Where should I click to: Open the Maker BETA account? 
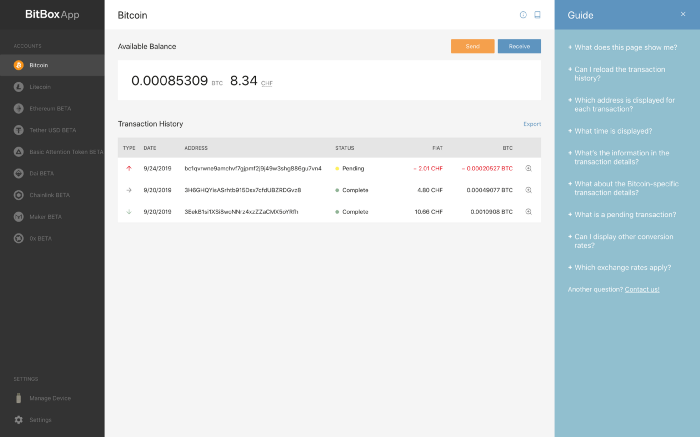(52, 216)
